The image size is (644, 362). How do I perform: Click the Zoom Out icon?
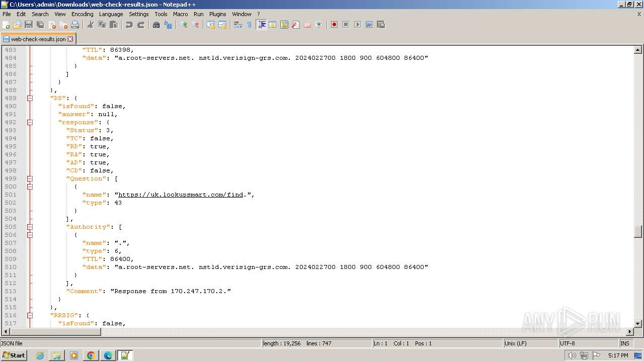[x=195, y=25]
